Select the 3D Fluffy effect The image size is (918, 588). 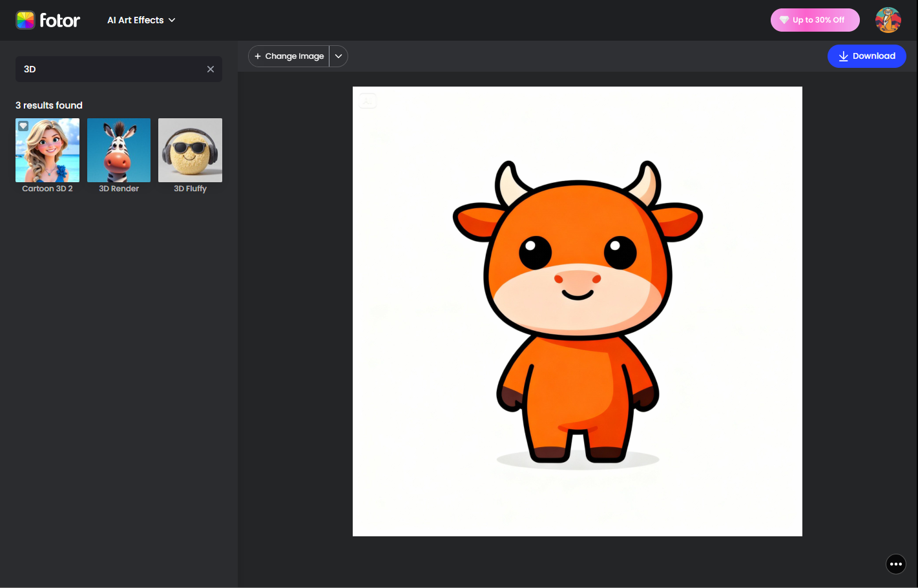tap(189, 150)
